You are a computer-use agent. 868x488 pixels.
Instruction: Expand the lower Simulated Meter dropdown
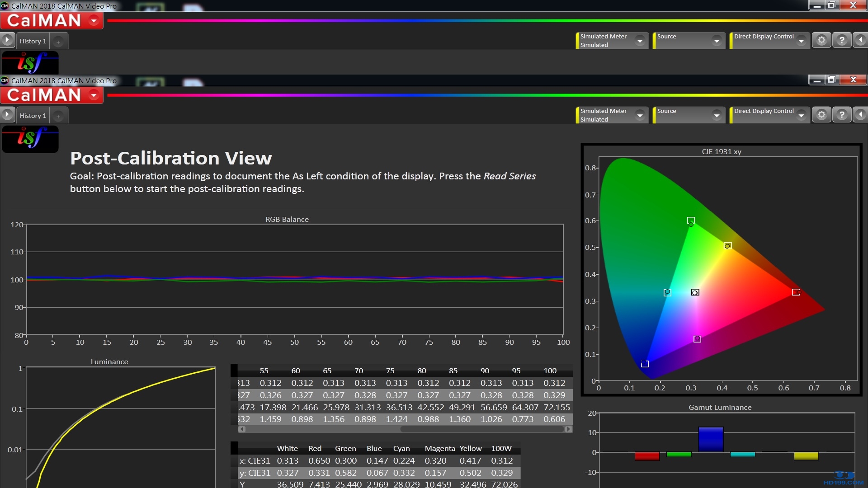point(639,115)
